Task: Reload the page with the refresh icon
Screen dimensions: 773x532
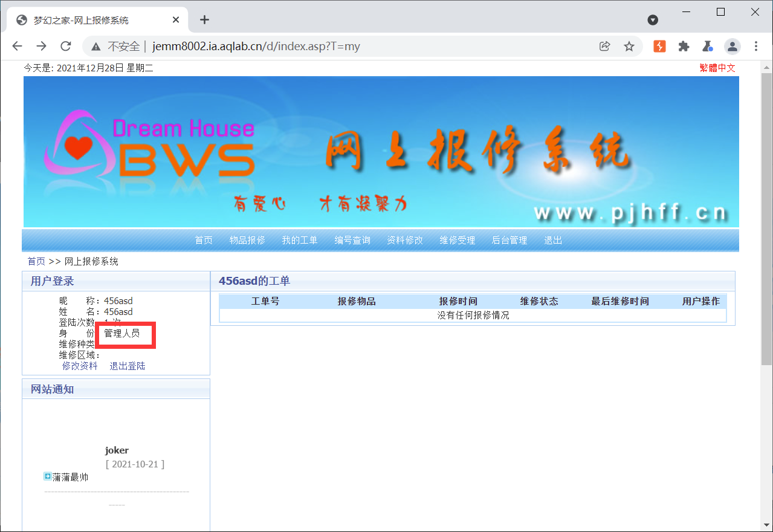Action: (65, 46)
